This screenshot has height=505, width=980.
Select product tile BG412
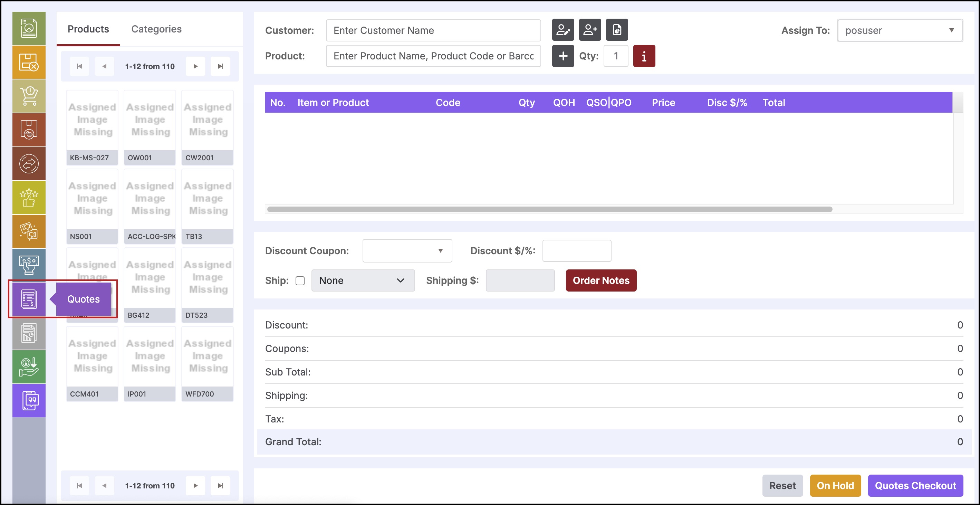(150, 285)
